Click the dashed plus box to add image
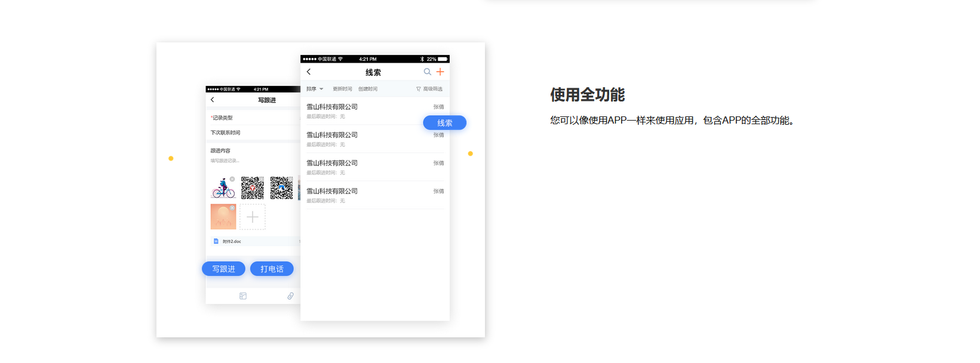 (253, 217)
